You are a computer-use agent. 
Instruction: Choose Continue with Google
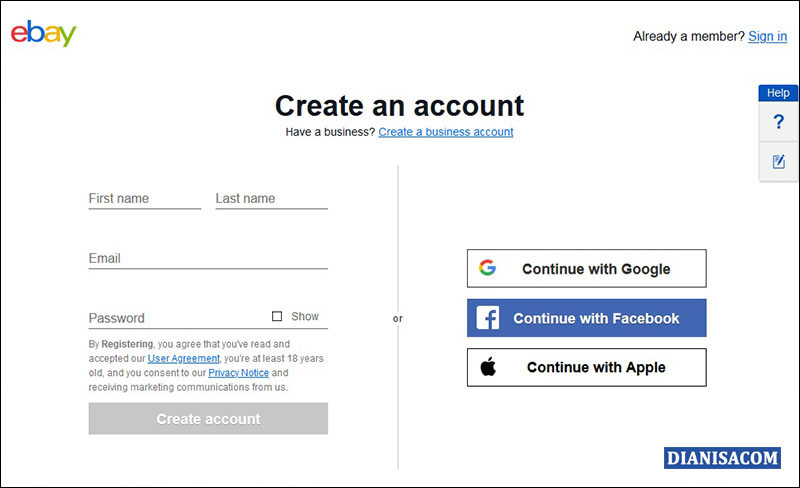586,268
